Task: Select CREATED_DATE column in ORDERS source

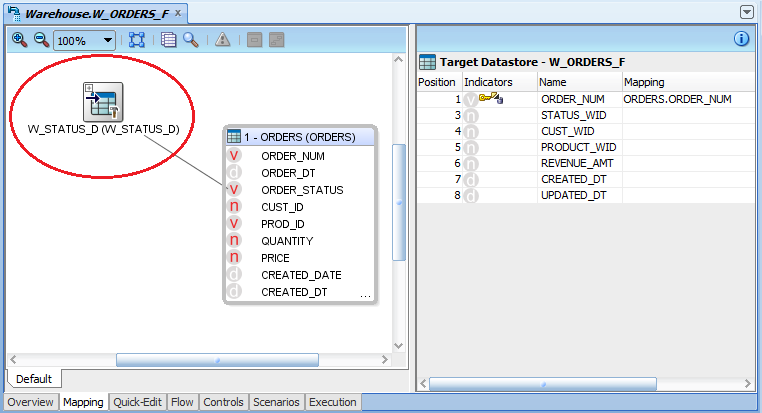Action: pos(300,275)
